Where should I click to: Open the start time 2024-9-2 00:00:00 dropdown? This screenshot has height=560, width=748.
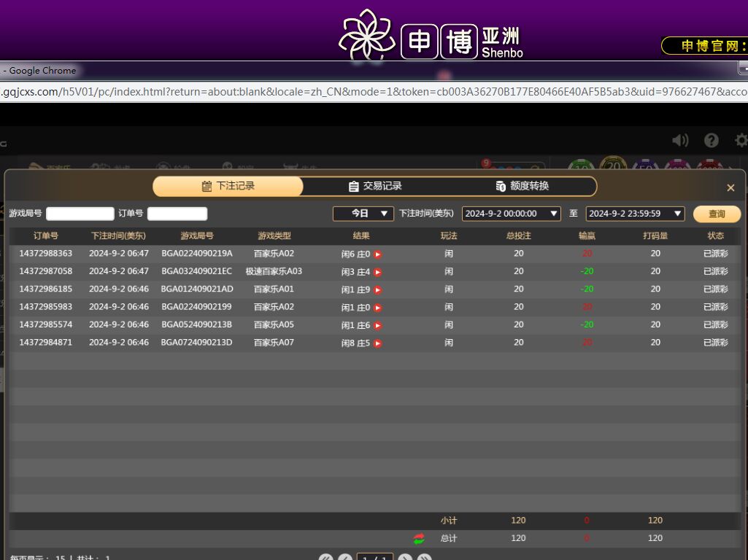point(511,214)
